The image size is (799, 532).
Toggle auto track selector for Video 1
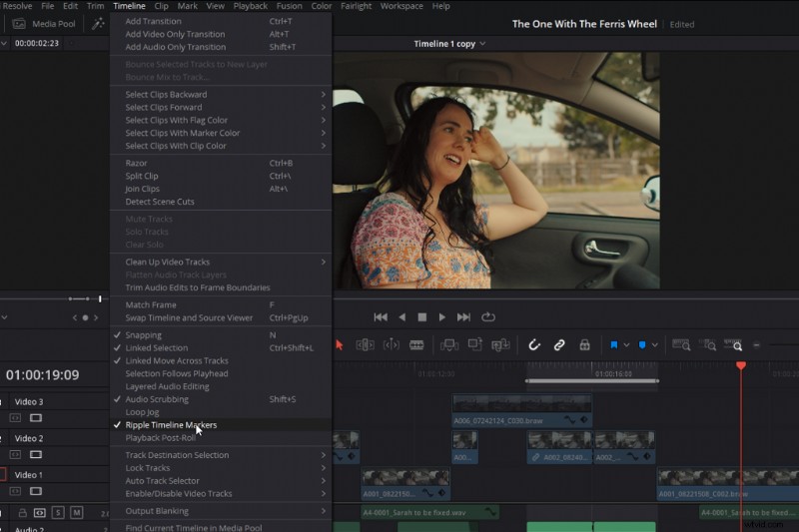[15, 491]
